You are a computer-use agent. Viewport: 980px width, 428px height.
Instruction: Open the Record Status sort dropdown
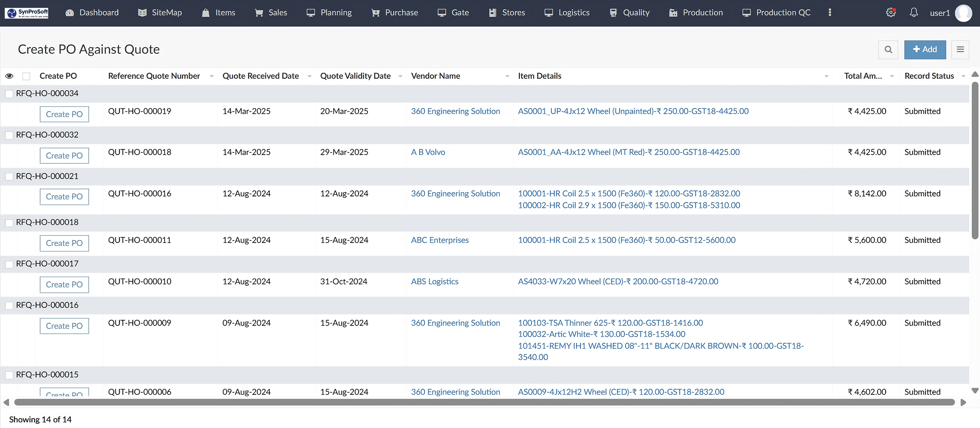point(963,76)
